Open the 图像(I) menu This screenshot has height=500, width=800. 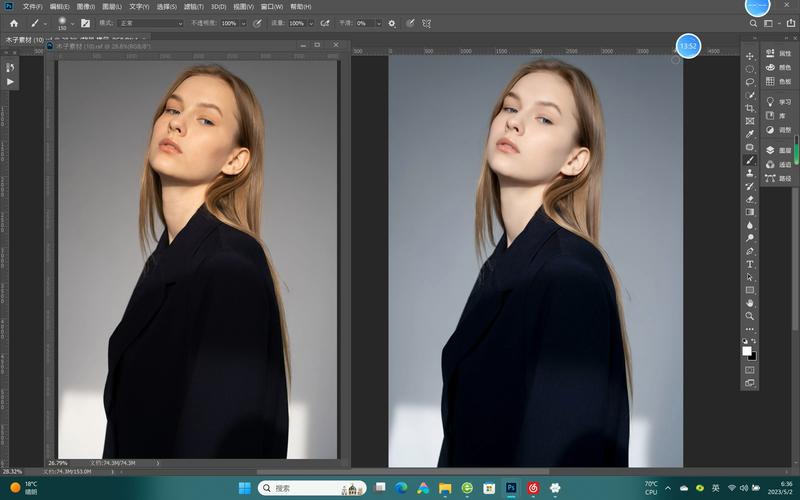click(x=85, y=7)
